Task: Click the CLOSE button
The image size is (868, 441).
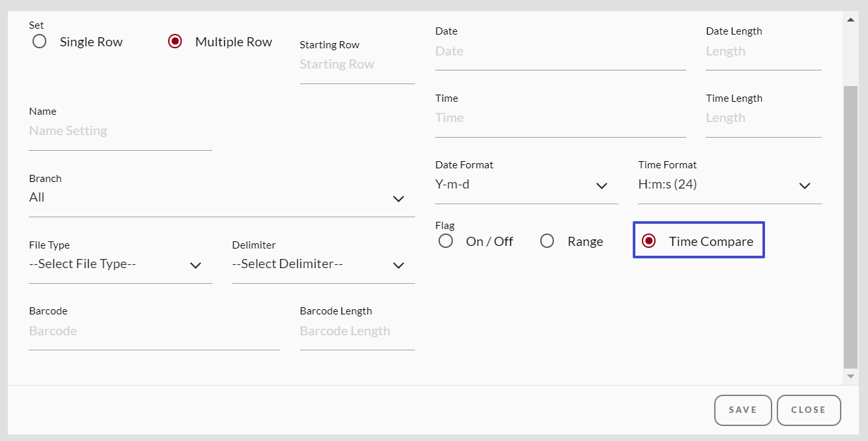Action: click(809, 410)
